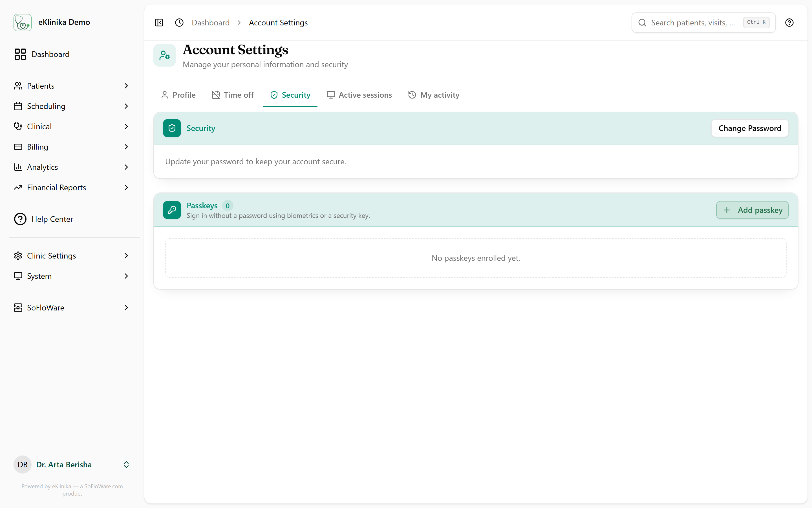The height and width of the screenshot is (508, 812).
Task: Switch to the Time off tab
Action: click(x=233, y=95)
